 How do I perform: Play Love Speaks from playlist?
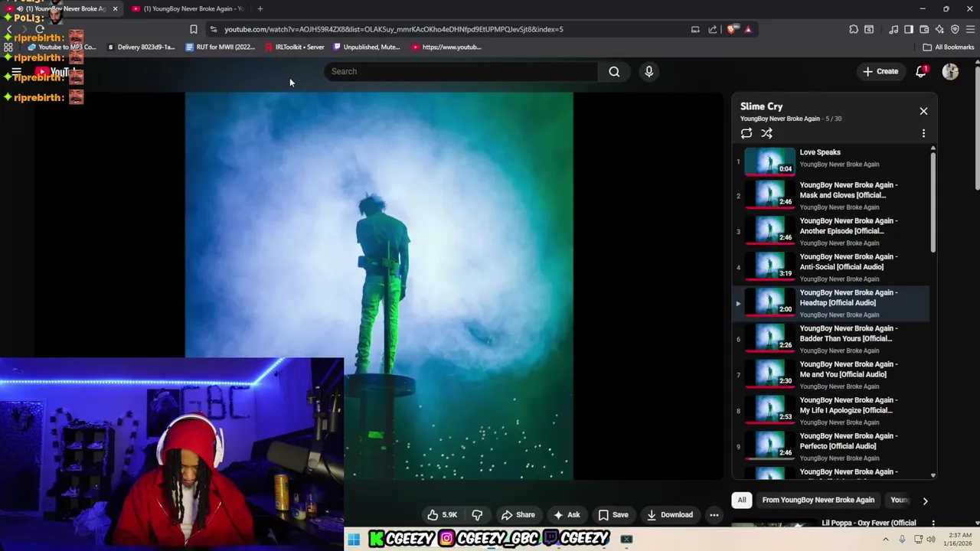pos(831,160)
